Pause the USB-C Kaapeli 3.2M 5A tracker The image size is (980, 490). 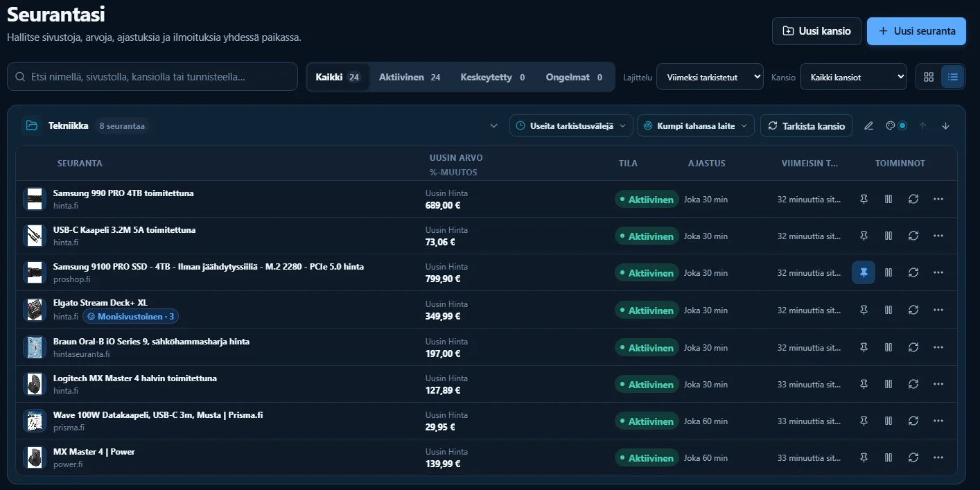[x=889, y=236]
